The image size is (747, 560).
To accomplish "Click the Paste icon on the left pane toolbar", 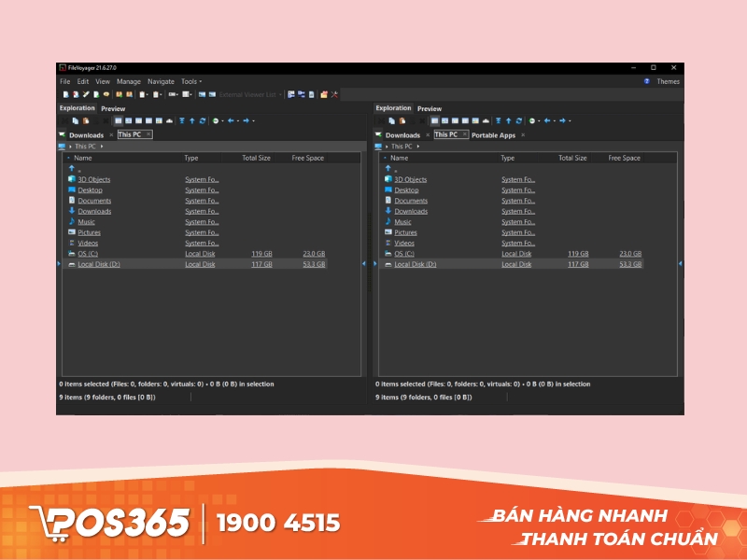I will pos(84,120).
